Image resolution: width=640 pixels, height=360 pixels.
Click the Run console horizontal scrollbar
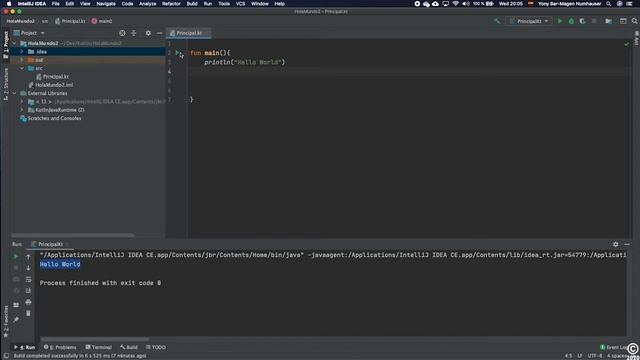95,339
